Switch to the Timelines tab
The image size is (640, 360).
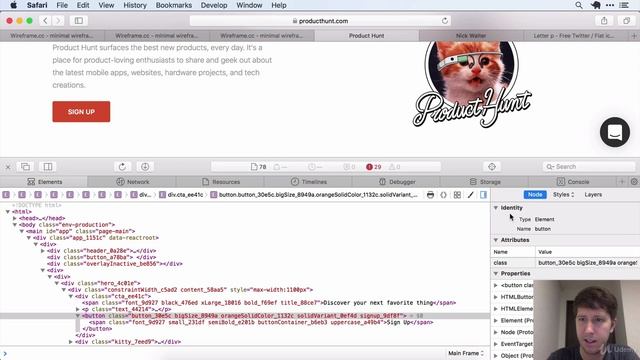309,182
